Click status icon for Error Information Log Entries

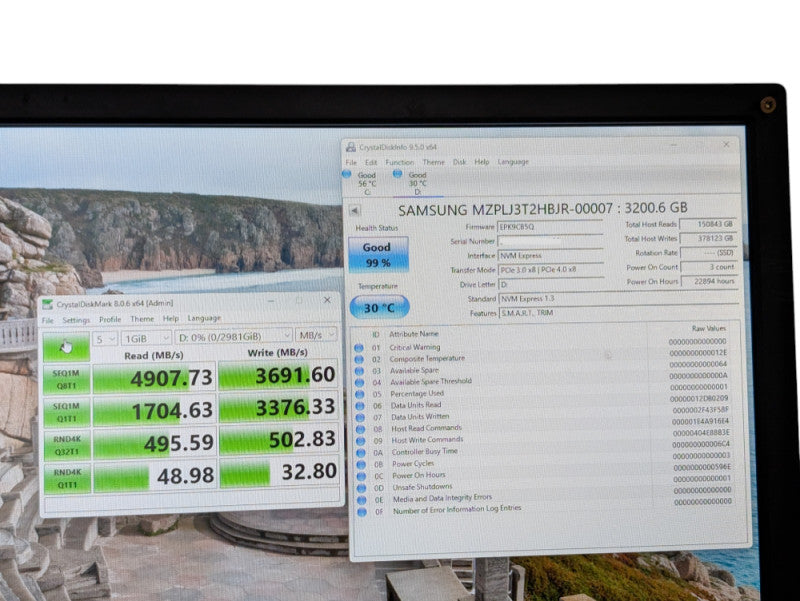[362, 512]
